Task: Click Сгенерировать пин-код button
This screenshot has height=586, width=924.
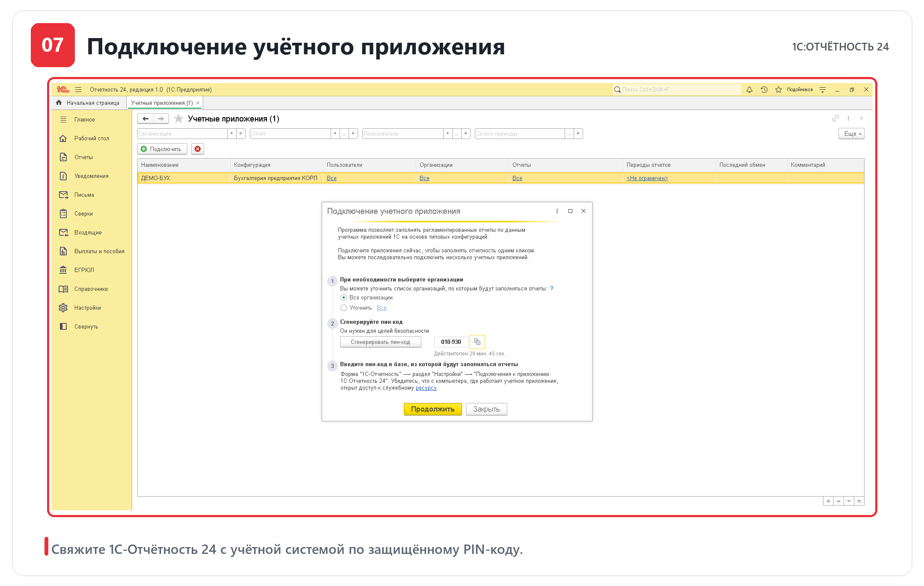Action: pyautogui.click(x=380, y=342)
